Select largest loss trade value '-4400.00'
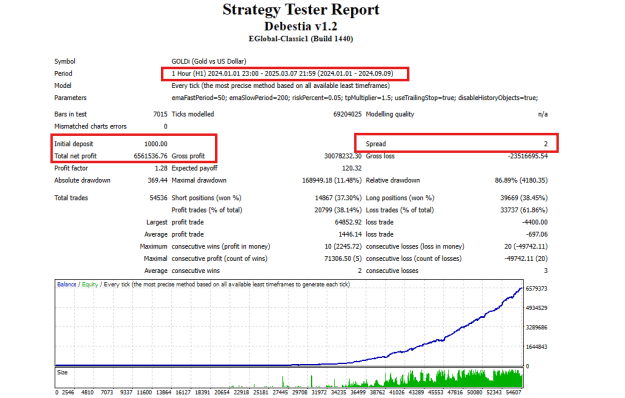Screen dimensions: 625x398 coord(535,222)
